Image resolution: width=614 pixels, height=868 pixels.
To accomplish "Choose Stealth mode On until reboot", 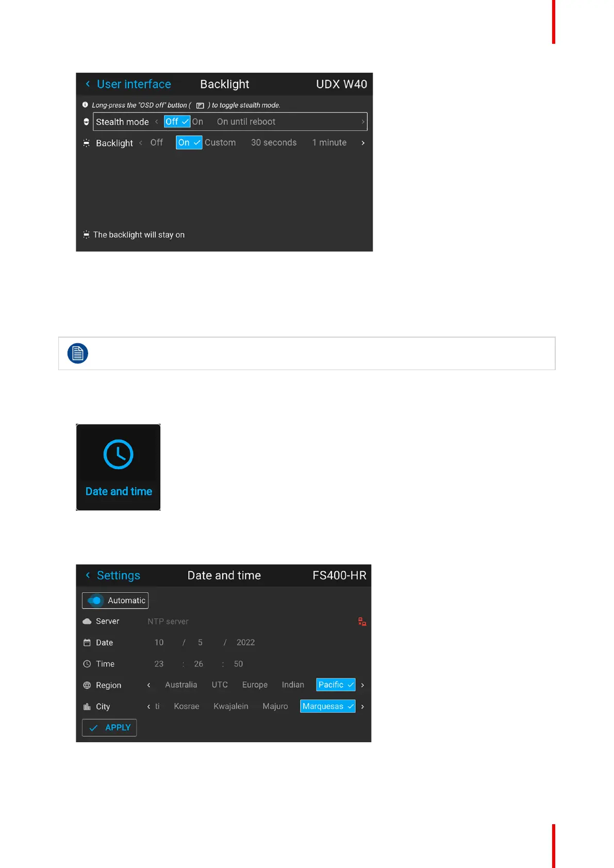I will (x=246, y=122).
